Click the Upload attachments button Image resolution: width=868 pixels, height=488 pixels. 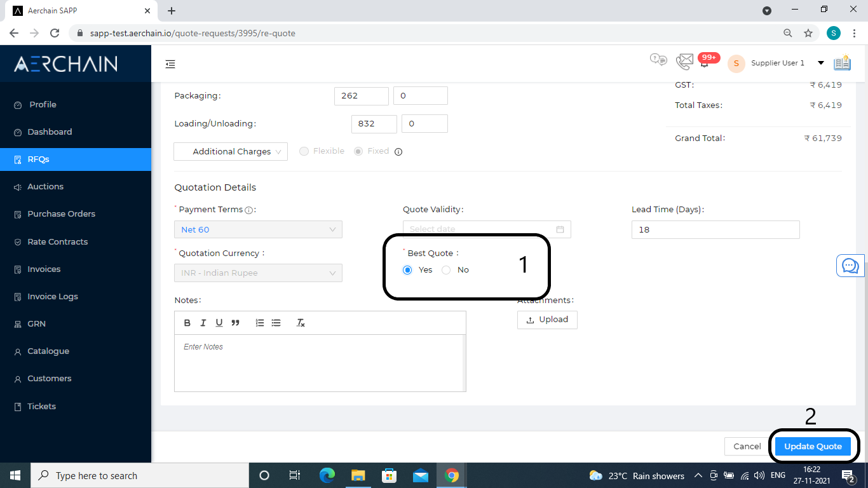point(547,320)
